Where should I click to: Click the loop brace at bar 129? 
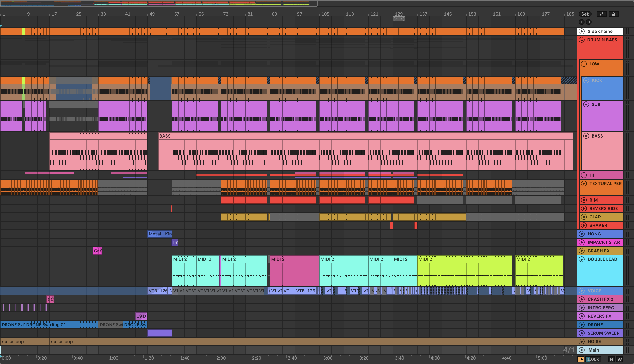[x=399, y=19]
